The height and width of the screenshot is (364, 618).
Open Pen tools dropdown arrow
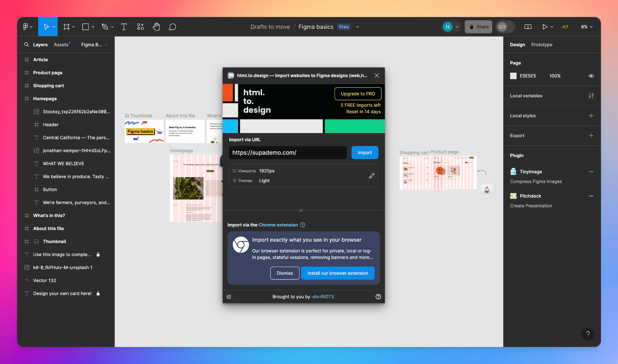(x=112, y=27)
